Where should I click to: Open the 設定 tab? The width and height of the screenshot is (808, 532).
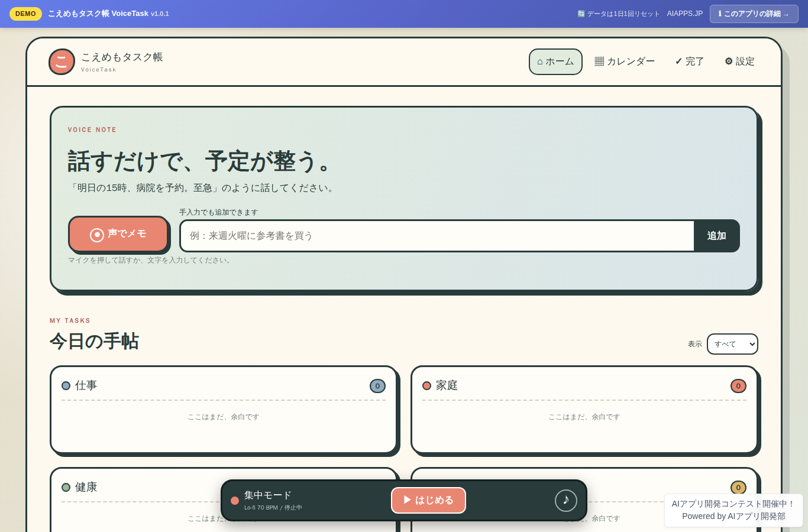tap(739, 61)
